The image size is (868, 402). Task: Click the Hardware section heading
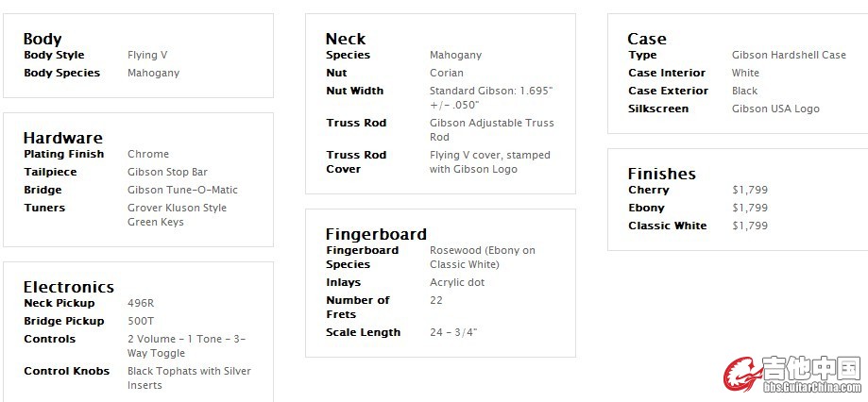[x=63, y=138]
